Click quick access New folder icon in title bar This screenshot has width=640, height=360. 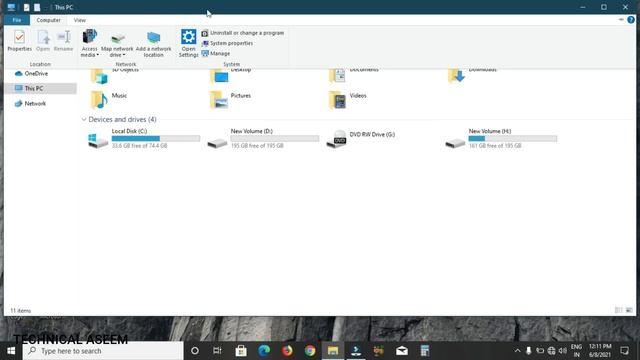click(37, 7)
